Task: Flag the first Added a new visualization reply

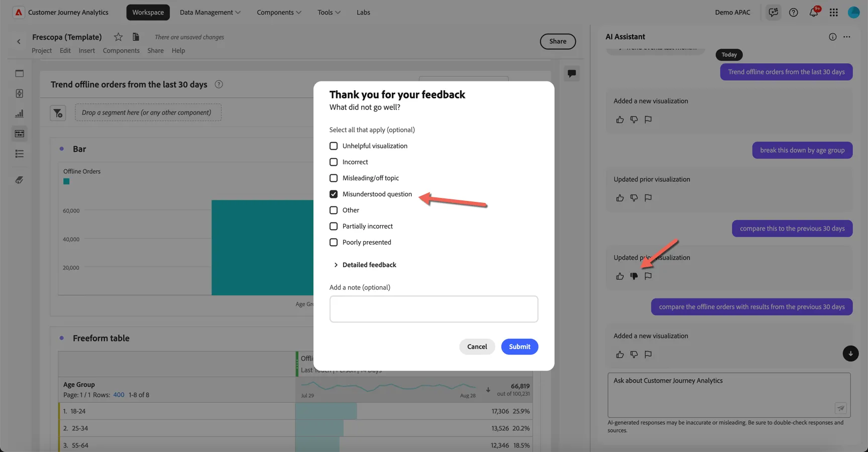Action: tap(648, 120)
